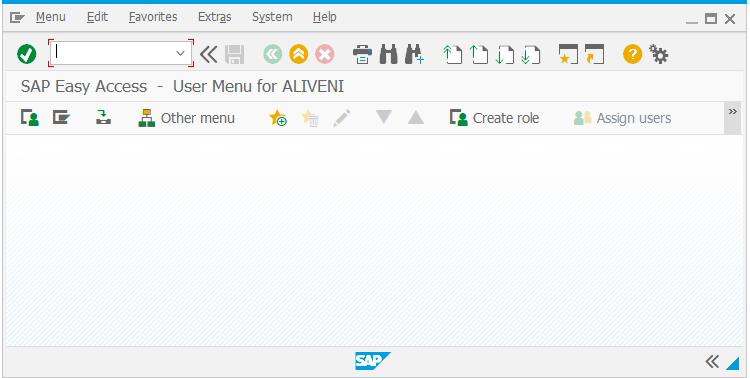
Task: Click the SAP Business Workplace inbox icon
Action: (x=103, y=118)
